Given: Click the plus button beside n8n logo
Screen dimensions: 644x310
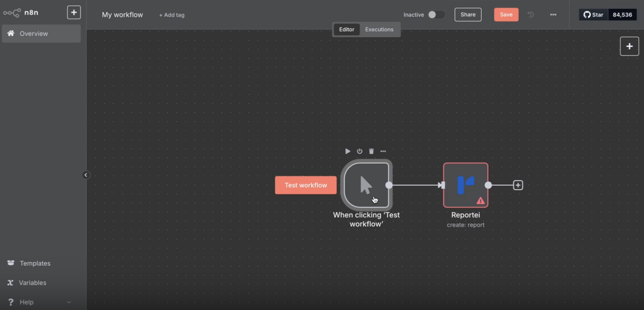Looking at the screenshot, I should [x=74, y=13].
